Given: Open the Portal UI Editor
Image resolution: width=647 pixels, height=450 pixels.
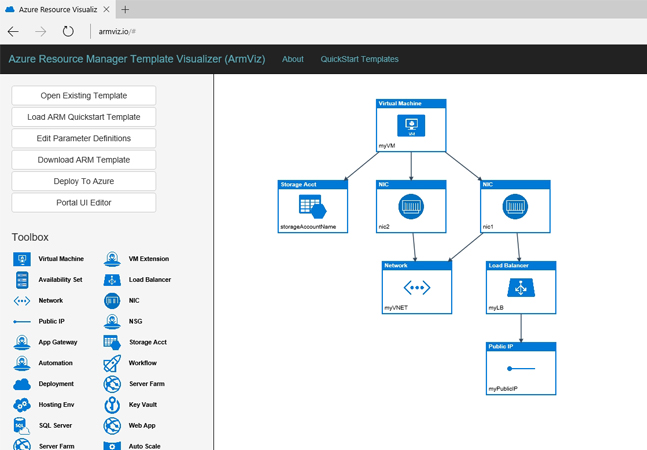Looking at the screenshot, I should (x=84, y=203).
